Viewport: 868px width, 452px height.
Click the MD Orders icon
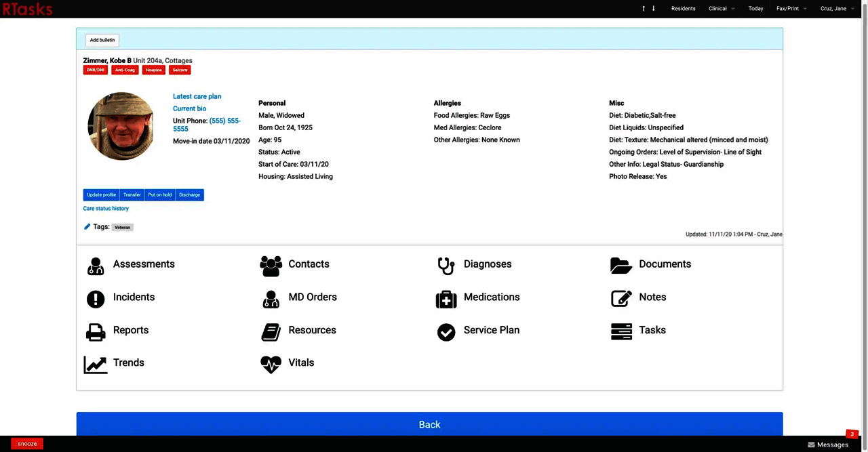pyautogui.click(x=271, y=299)
